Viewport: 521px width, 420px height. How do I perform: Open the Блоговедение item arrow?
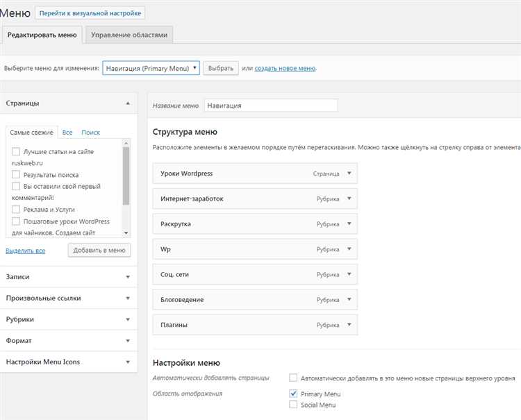click(349, 300)
